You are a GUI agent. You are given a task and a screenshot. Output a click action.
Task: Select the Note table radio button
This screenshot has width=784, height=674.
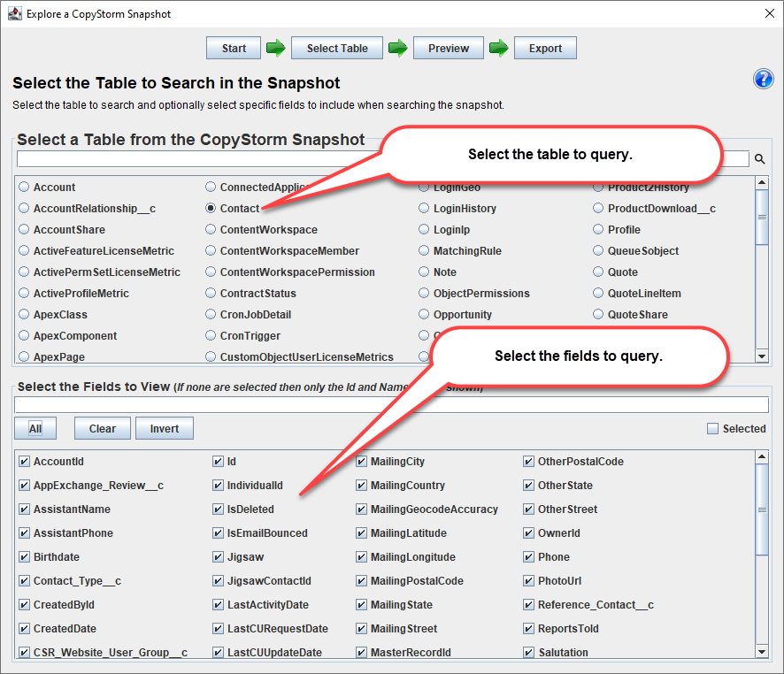pyautogui.click(x=424, y=272)
